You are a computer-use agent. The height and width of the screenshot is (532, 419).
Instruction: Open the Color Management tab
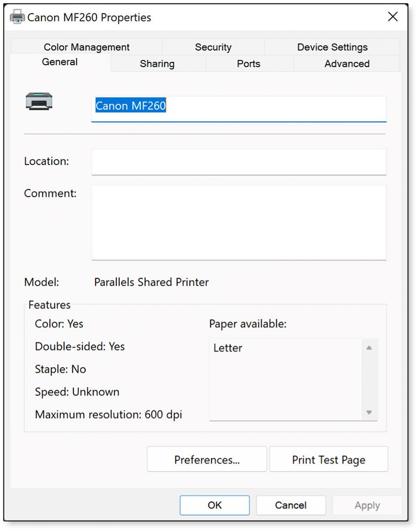[86, 47]
